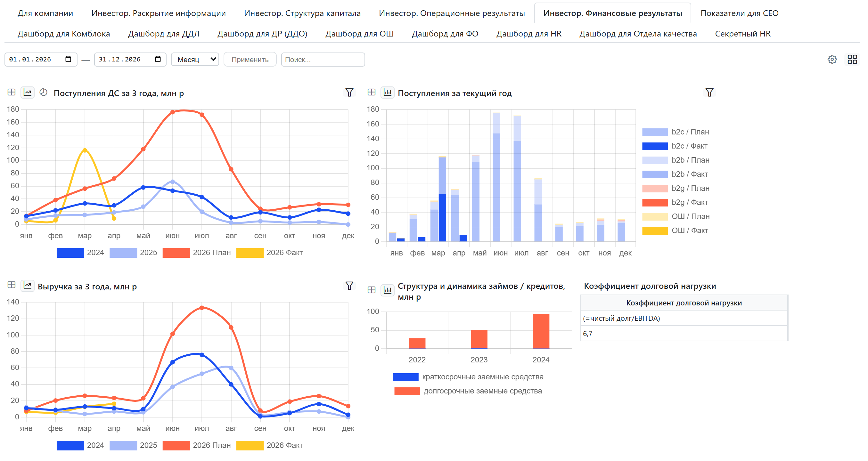Open dashboard settings gear
This screenshot has width=868, height=461.
[832, 60]
